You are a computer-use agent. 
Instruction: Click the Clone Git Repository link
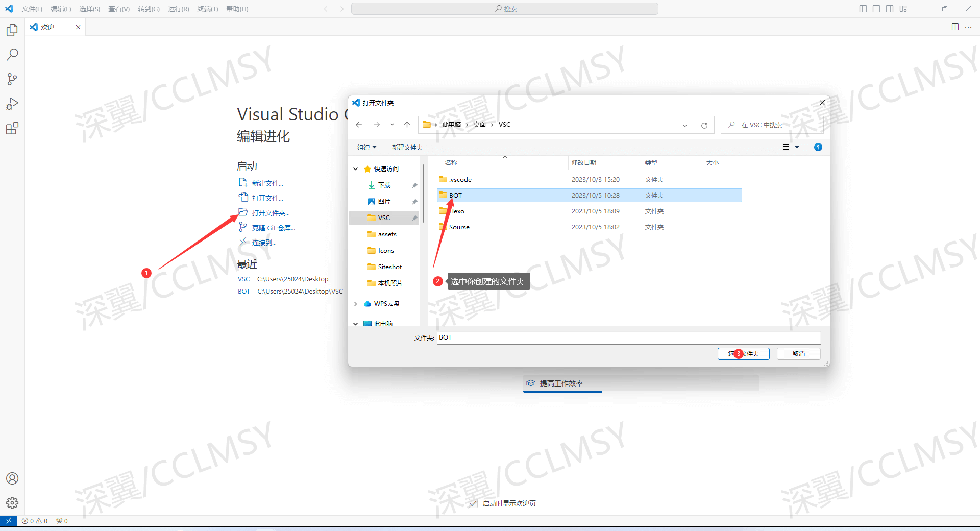[274, 228]
